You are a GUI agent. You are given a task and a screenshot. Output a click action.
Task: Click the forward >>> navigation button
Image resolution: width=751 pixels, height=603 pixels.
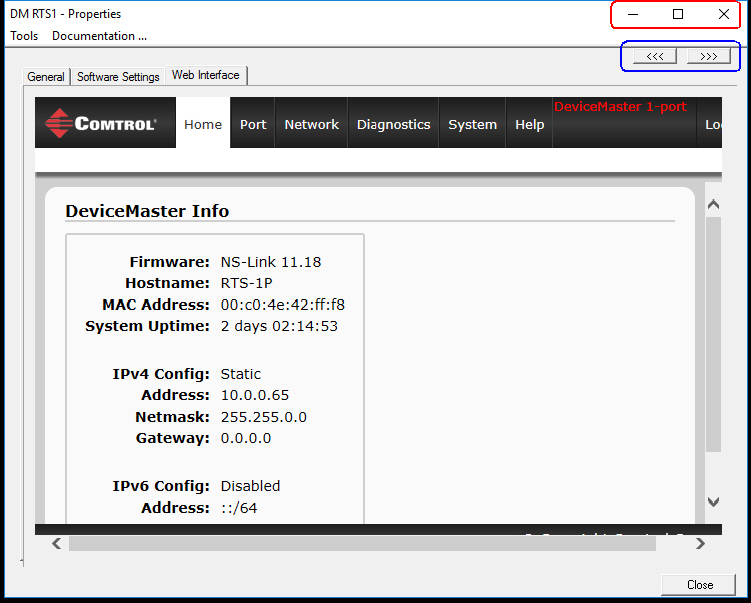708,56
